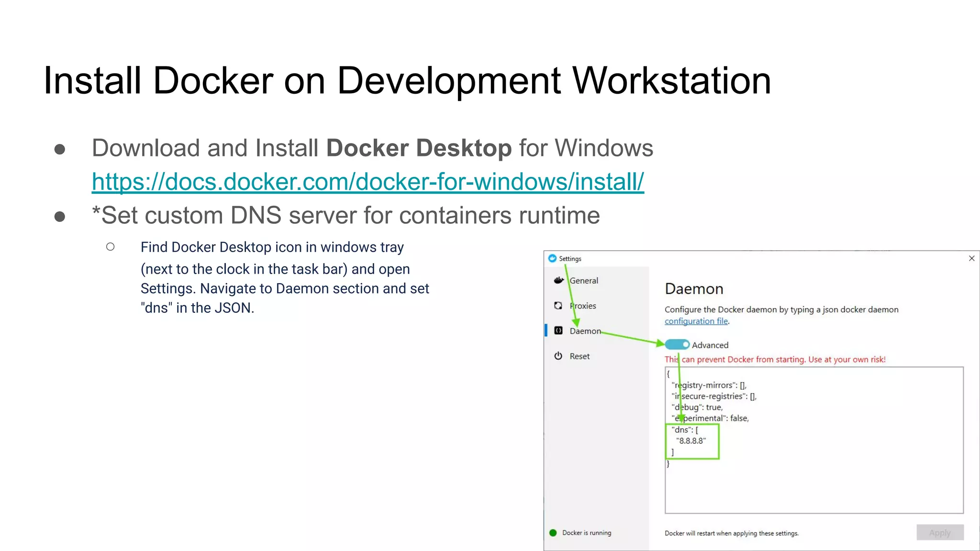
Task: Click the "experimental": false line
Action: click(x=710, y=419)
